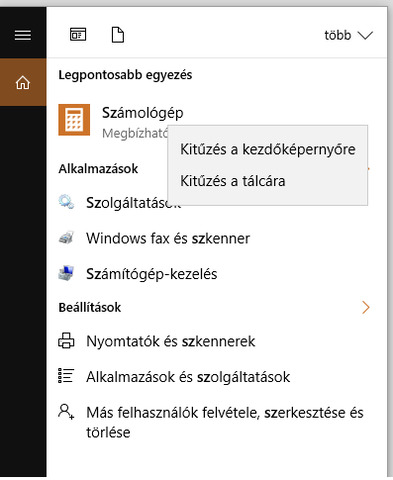The height and width of the screenshot is (480, 393).
Task: Click the list icon for Alkalmazások és szolgáltatások
Action: [x=66, y=376]
